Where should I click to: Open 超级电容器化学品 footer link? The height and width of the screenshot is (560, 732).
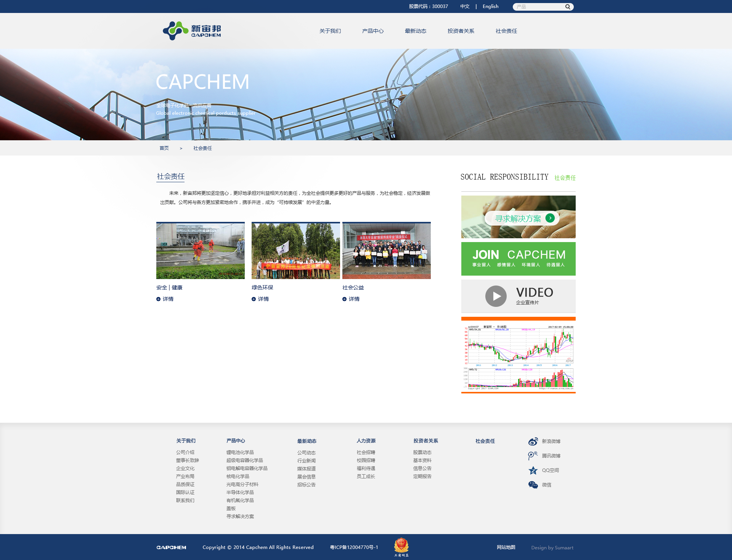click(x=245, y=461)
